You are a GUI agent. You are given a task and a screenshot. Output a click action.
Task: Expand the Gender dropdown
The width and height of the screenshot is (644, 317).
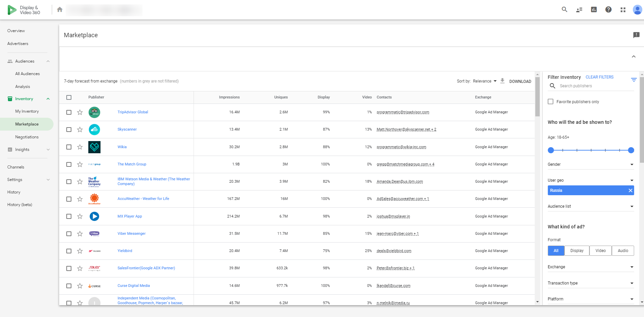click(590, 164)
